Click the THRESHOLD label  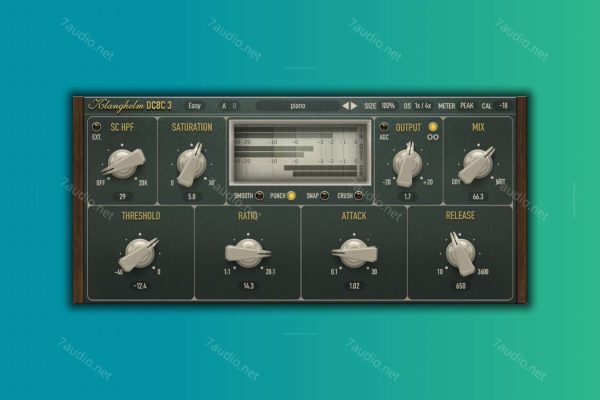click(141, 216)
